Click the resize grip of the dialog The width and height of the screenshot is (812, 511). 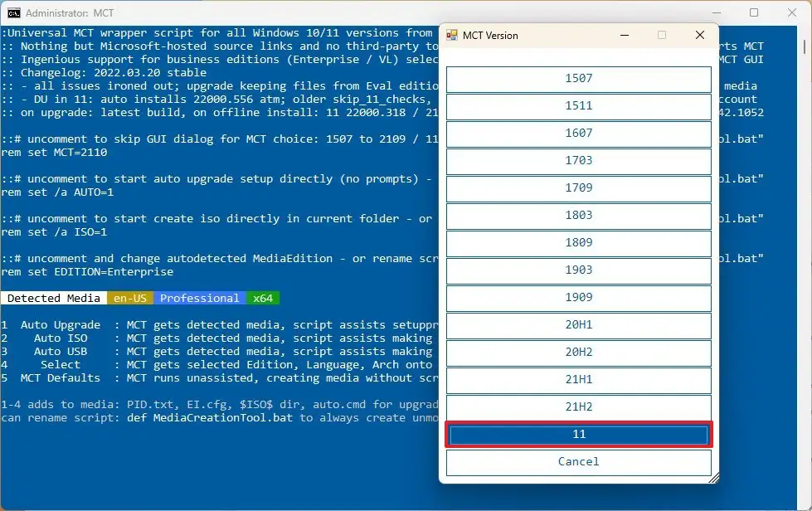[713, 479]
